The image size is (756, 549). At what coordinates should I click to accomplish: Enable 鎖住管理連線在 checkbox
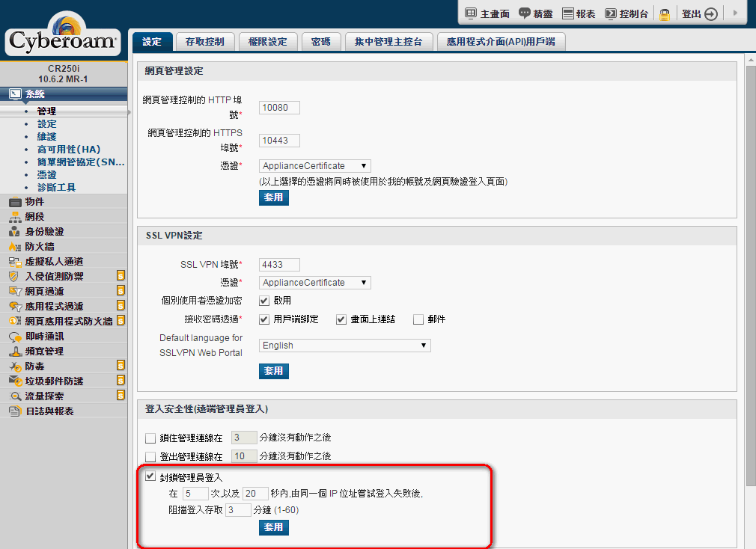tap(150, 438)
